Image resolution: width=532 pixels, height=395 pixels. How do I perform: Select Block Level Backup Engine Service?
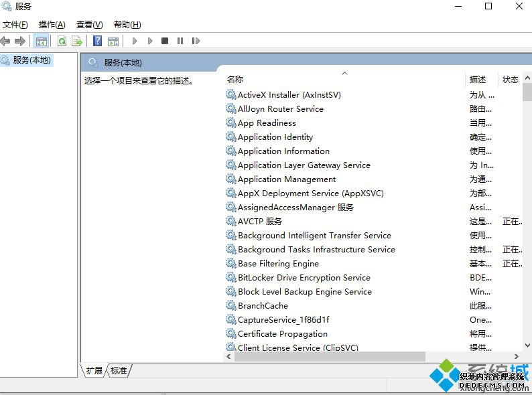pyautogui.click(x=305, y=292)
